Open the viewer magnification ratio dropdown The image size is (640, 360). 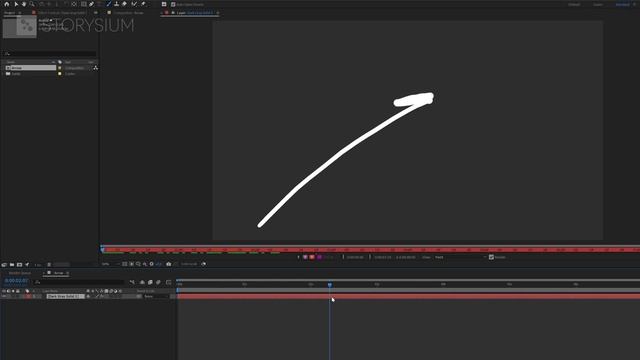(110, 264)
